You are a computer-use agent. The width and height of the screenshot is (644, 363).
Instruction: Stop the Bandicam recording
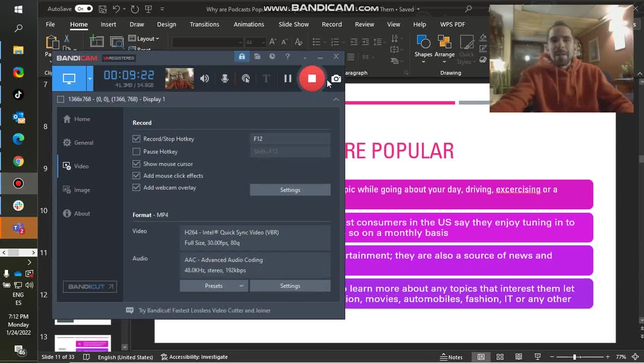click(312, 78)
